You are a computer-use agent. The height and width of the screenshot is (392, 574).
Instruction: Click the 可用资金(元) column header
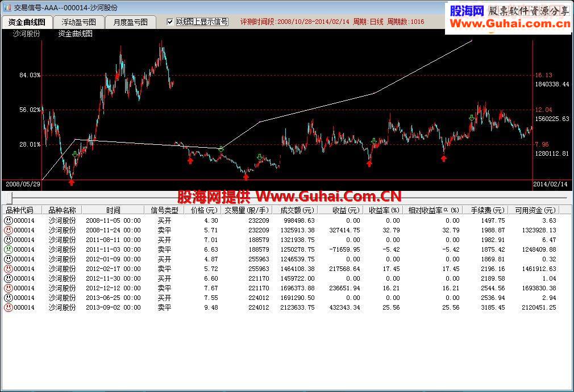coord(534,210)
